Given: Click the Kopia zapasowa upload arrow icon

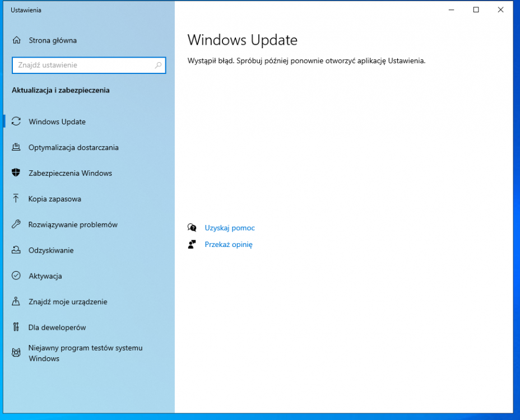Looking at the screenshot, I should click(x=16, y=199).
